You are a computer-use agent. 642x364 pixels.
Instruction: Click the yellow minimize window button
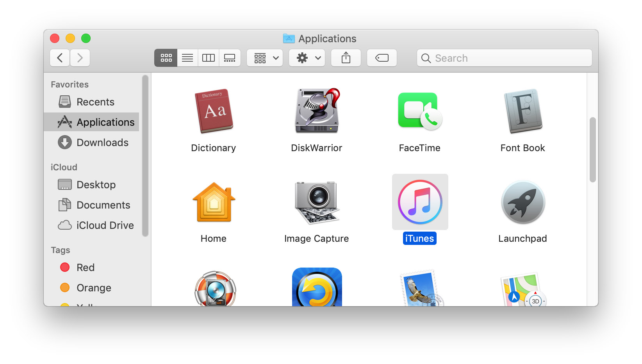(70, 38)
